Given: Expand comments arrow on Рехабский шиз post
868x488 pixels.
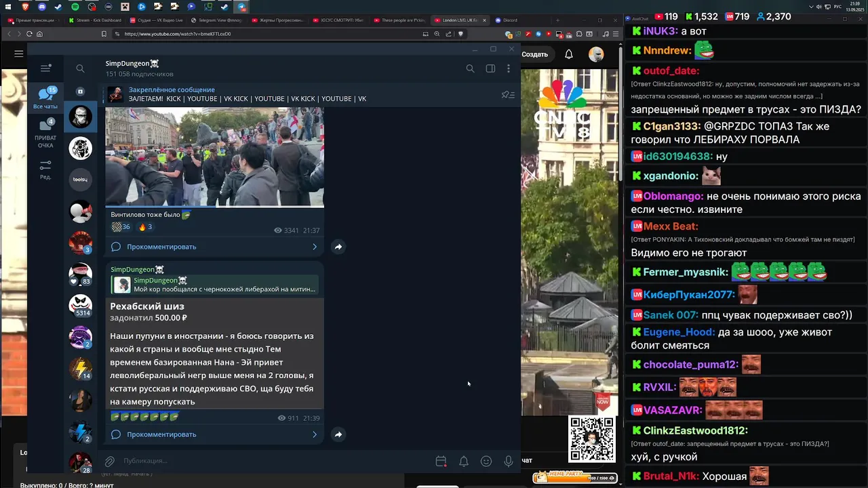Looking at the screenshot, I should (x=314, y=434).
